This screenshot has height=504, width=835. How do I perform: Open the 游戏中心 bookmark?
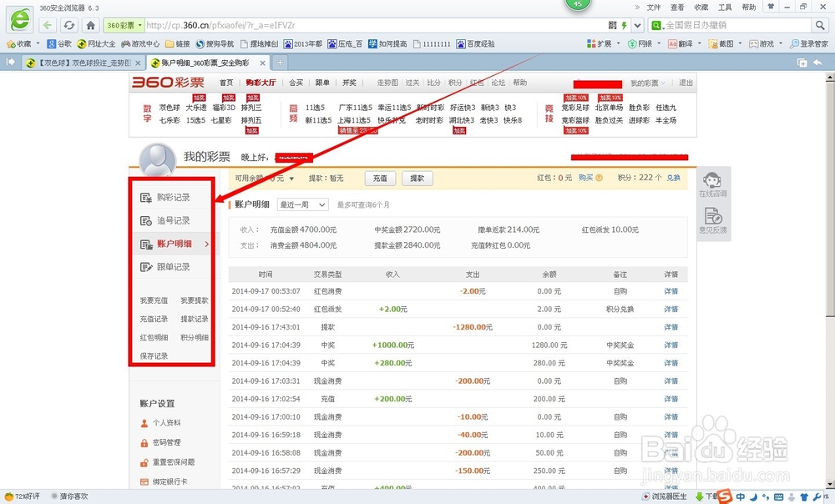140,43
